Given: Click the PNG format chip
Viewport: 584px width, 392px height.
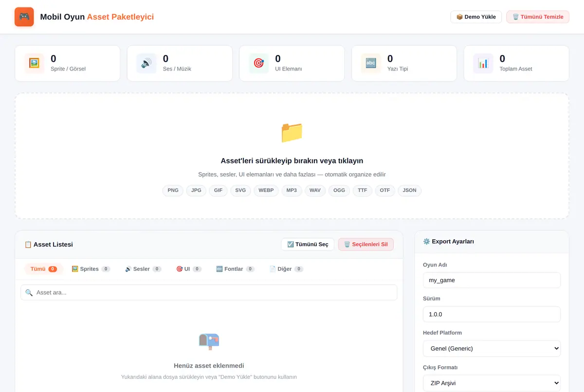Looking at the screenshot, I should click(173, 190).
